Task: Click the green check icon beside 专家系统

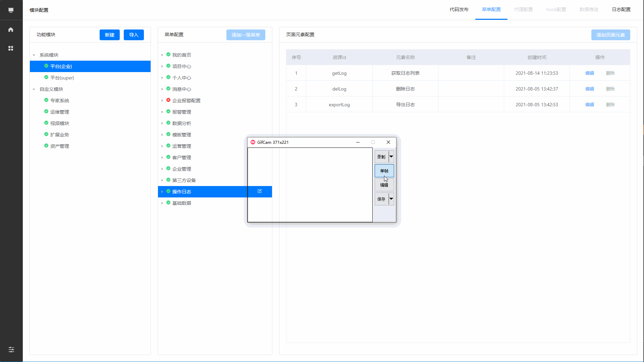Action: click(46, 100)
